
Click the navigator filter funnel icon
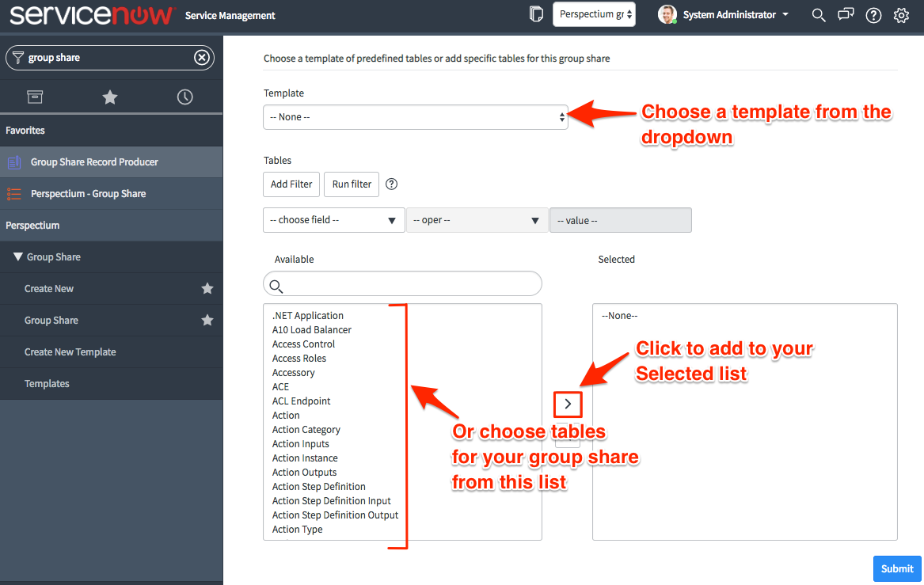point(17,57)
